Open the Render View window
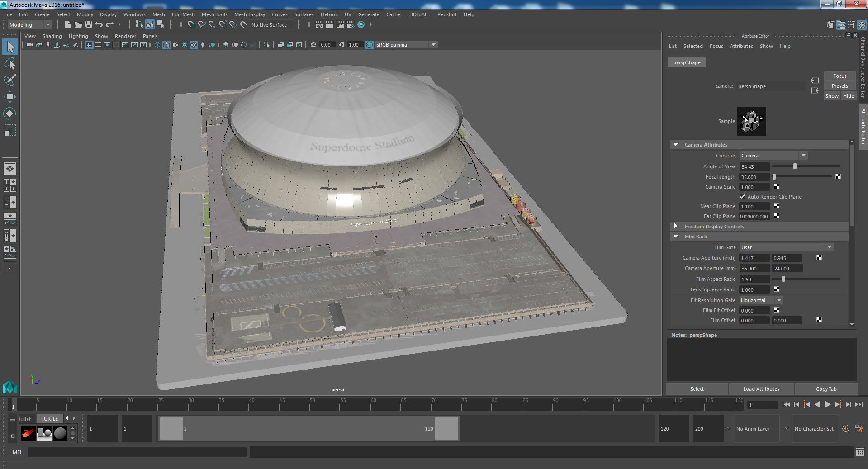This screenshot has width=868, height=469. click(x=319, y=25)
